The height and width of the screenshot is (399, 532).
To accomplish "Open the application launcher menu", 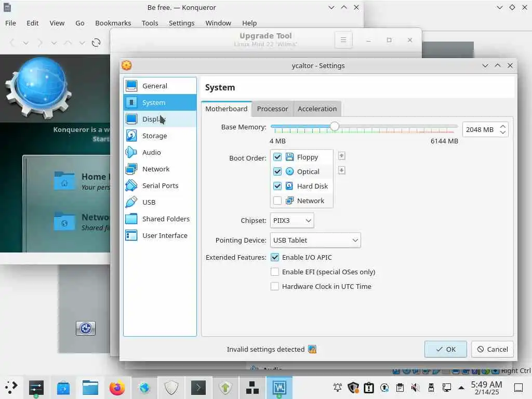I will pyautogui.click(x=11, y=388).
